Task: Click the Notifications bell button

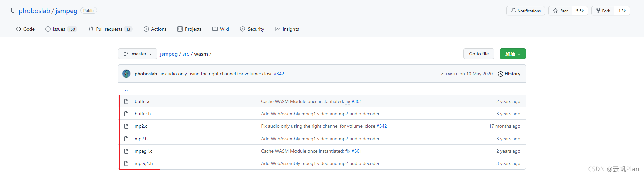Action: (x=526, y=11)
